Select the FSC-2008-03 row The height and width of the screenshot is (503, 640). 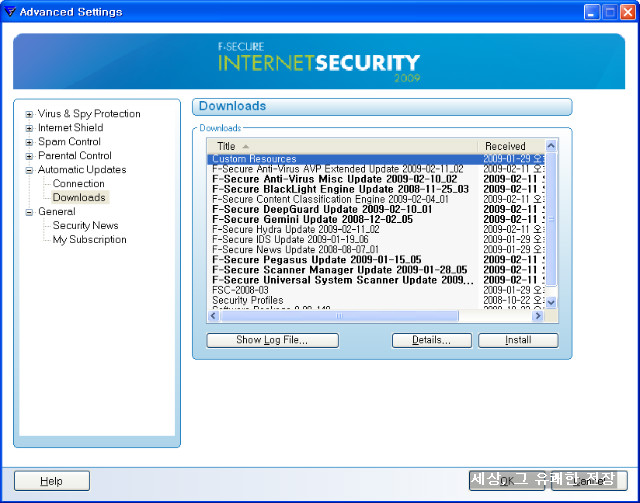click(376, 290)
